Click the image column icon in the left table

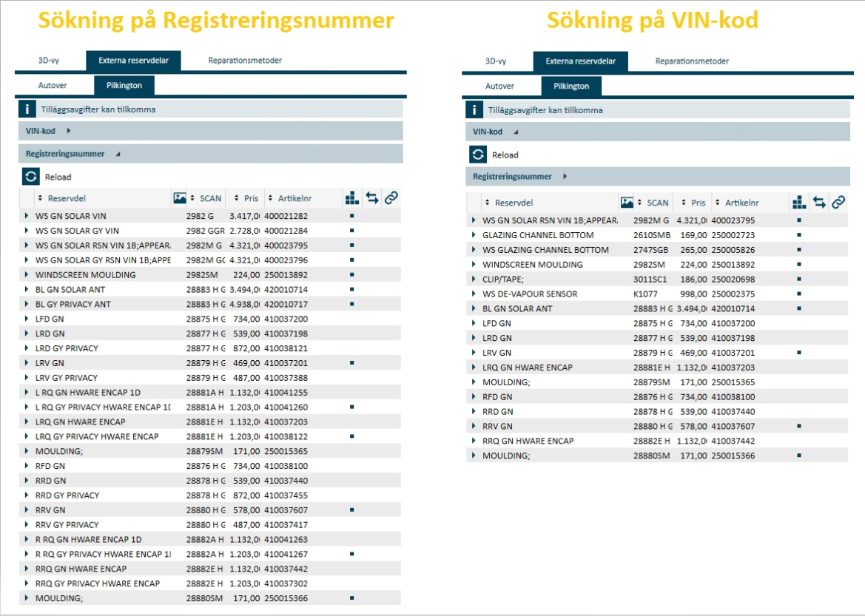point(180,198)
